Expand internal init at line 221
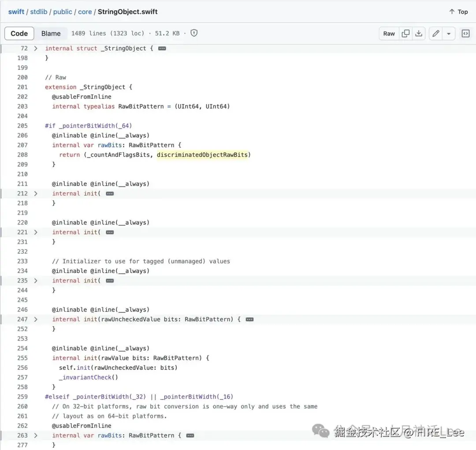 point(36,232)
